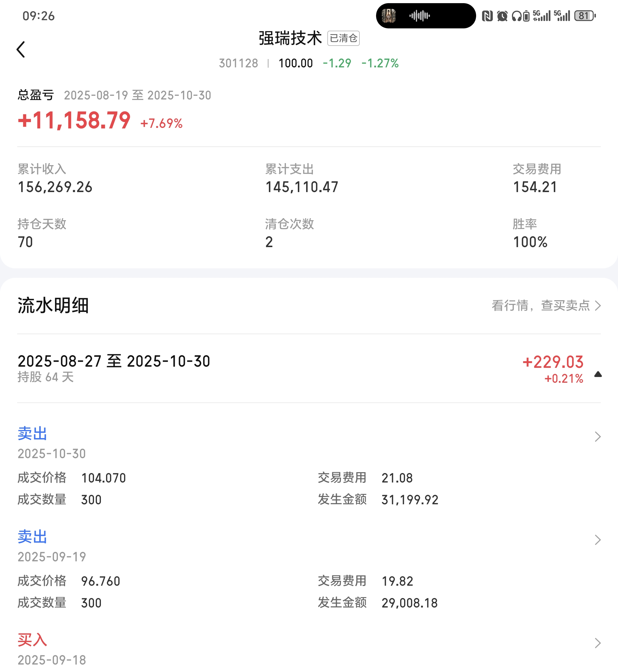Open 看行情，查买卖点 link
Viewport: 618px width, 672px height.
pyautogui.click(x=546, y=305)
